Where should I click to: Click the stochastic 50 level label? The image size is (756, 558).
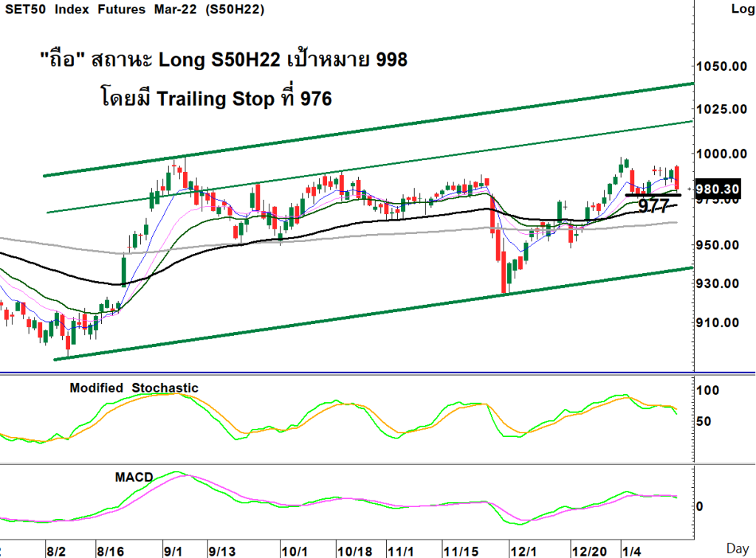tap(704, 421)
